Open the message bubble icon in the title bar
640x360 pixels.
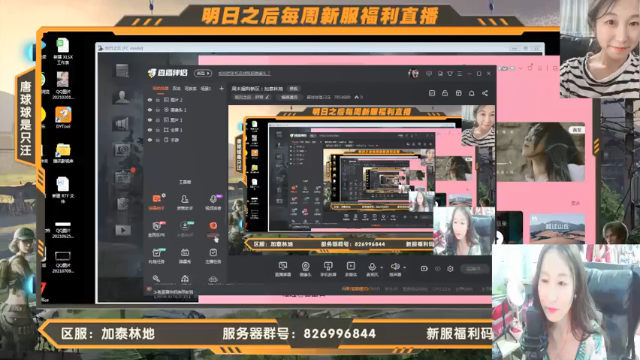(x=429, y=73)
